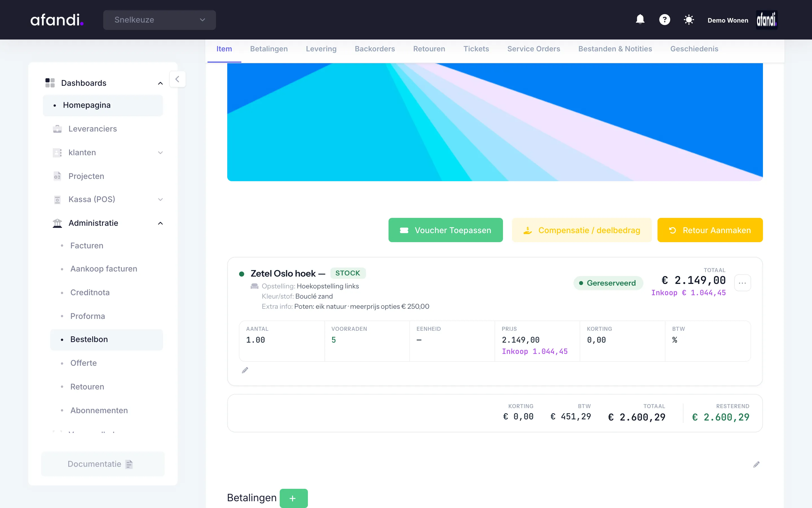Open the Geschiedenis tab
Screen dimensions: 812x508
(694, 49)
